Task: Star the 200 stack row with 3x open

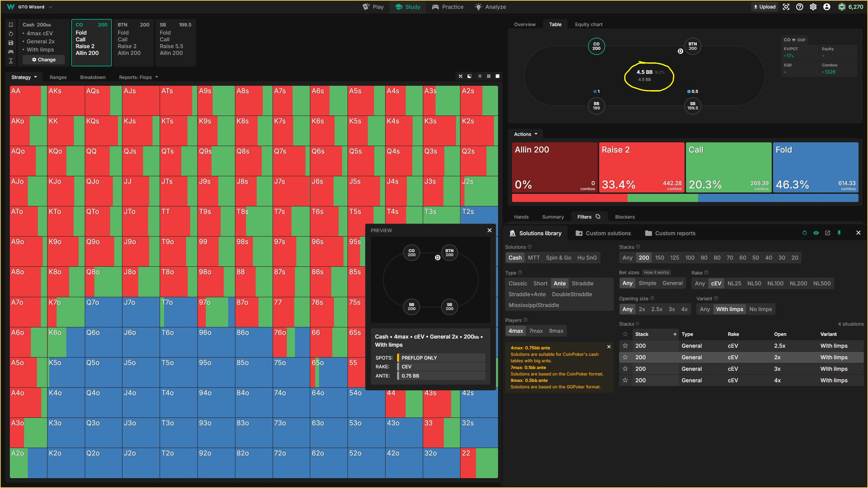Action: click(x=625, y=369)
